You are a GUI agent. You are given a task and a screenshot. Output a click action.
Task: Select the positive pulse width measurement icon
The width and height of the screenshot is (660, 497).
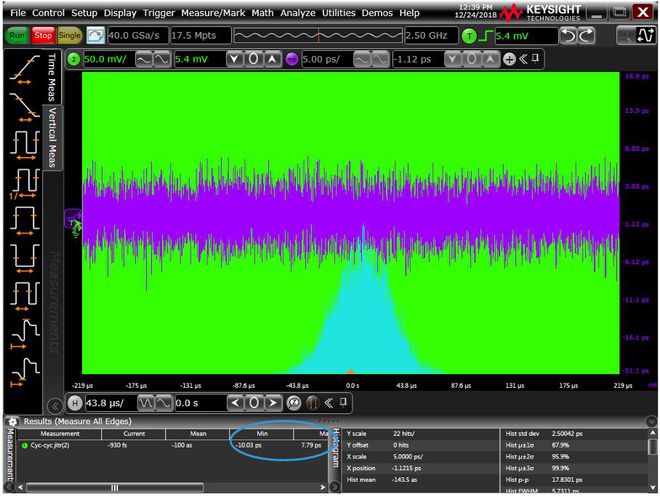(x=25, y=221)
